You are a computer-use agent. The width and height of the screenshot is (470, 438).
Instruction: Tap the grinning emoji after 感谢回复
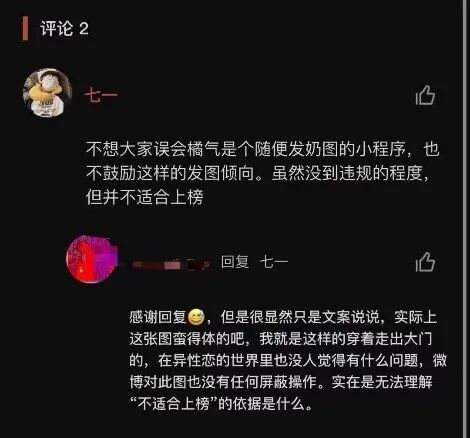tap(196, 317)
